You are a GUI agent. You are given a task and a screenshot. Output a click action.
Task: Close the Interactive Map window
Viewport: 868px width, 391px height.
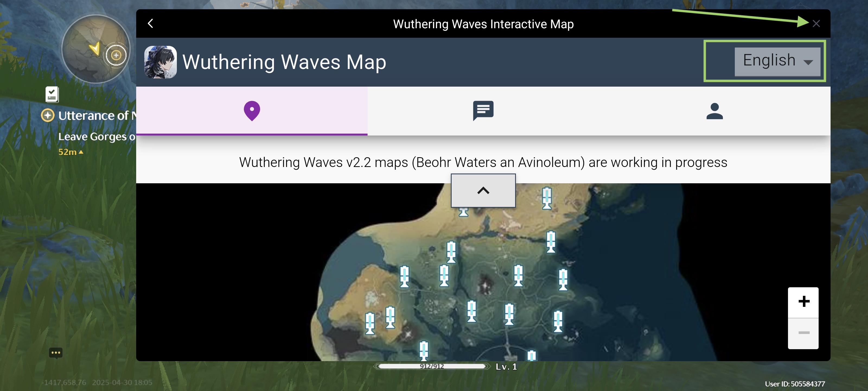(816, 24)
